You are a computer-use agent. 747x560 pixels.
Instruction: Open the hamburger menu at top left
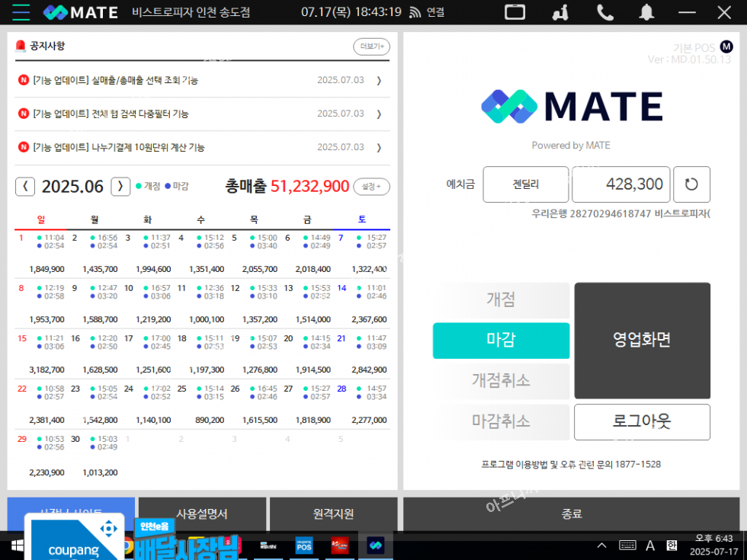(21, 12)
